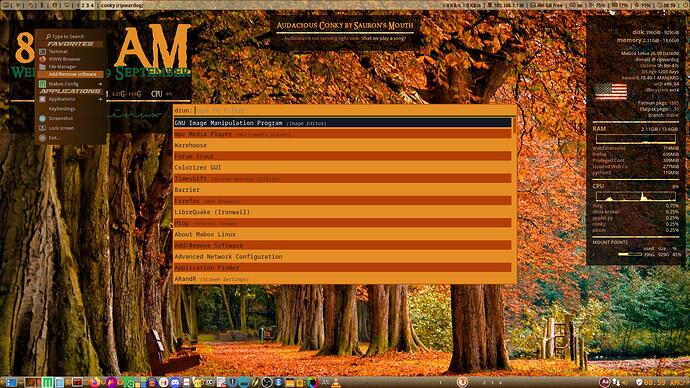Launch Barrier from the list
The width and height of the screenshot is (690, 388).
click(x=343, y=190)
